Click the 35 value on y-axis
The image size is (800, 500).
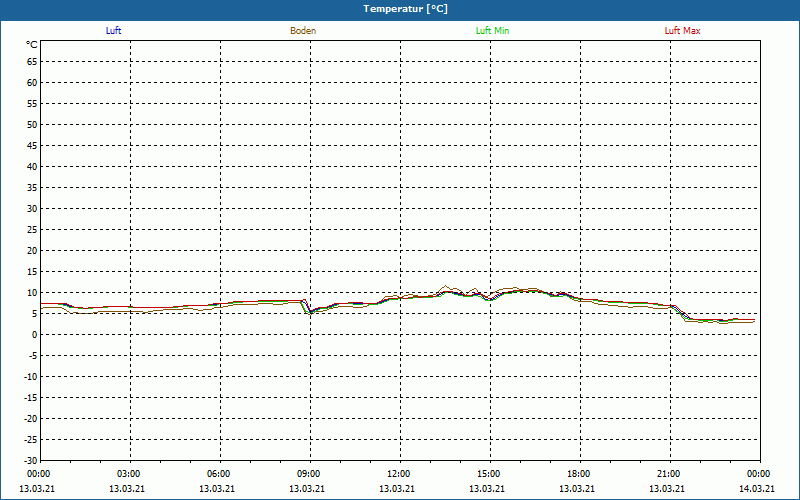pos(32,188)
